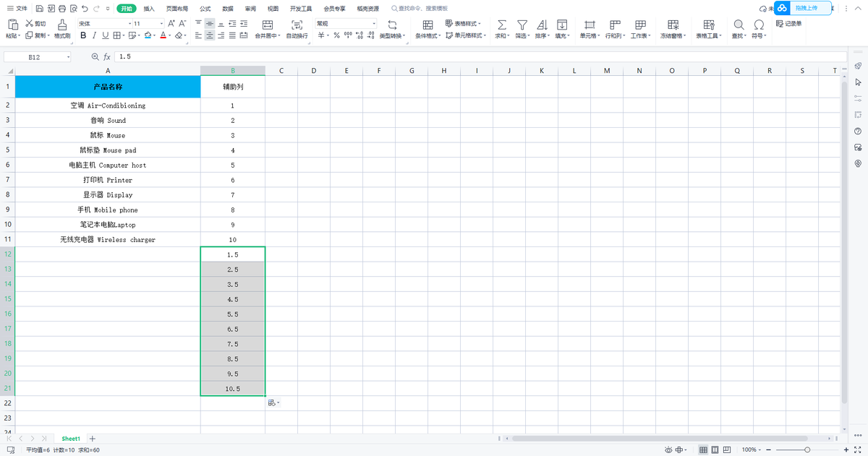The height and width of the screenshot is (456, 868).
Task: Switch to page layout view in status bar
Action: tap(715, 449)
